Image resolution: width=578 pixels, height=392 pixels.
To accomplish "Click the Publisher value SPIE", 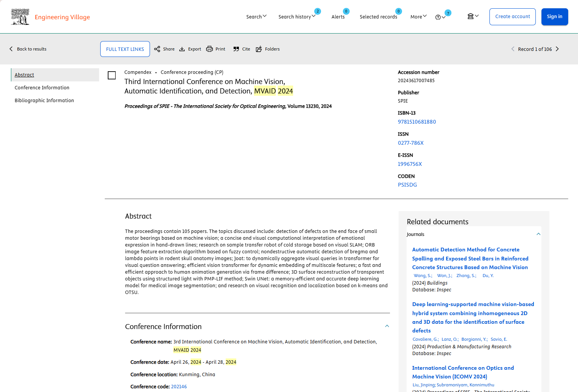I will point(403,101).
